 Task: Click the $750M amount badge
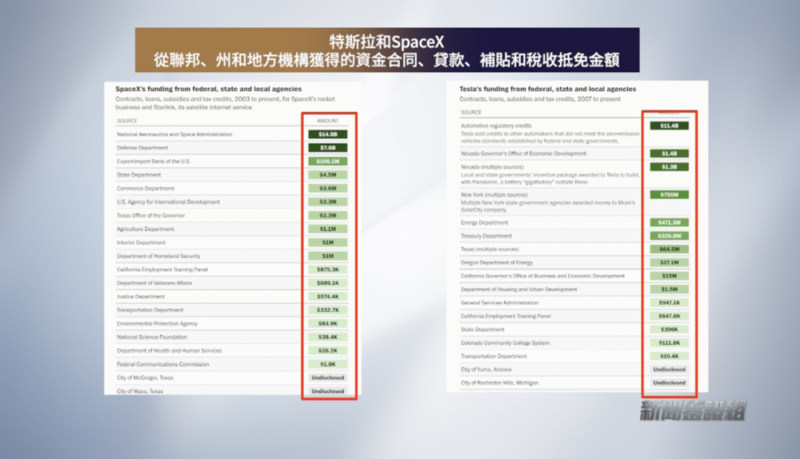pos(669,195)
